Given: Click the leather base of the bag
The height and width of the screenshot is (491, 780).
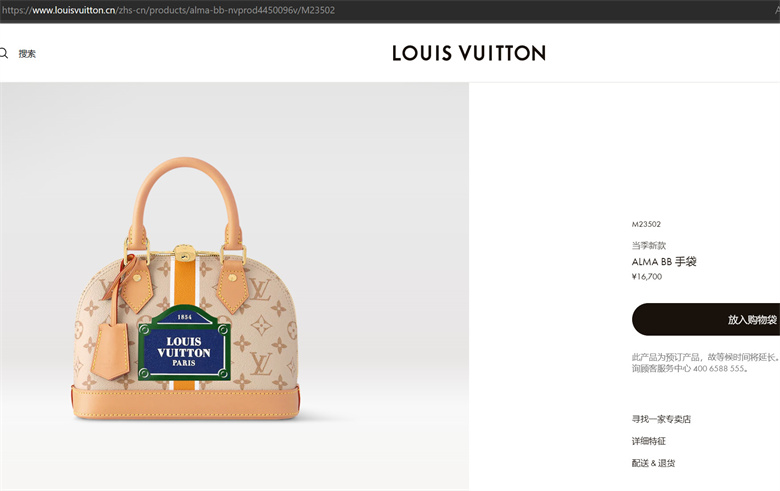Looking at the screenshot, I should pyautogui.click(x=186, y=402).
